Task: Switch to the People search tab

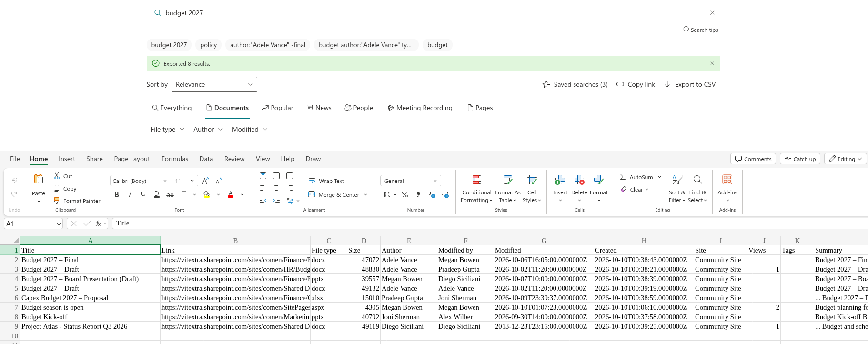Action: tap(359, 108)
